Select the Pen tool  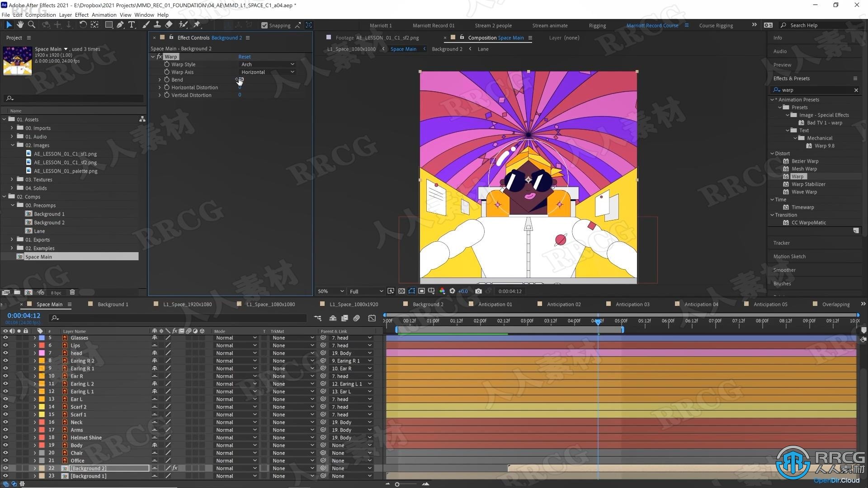click(x=120, y=25)
